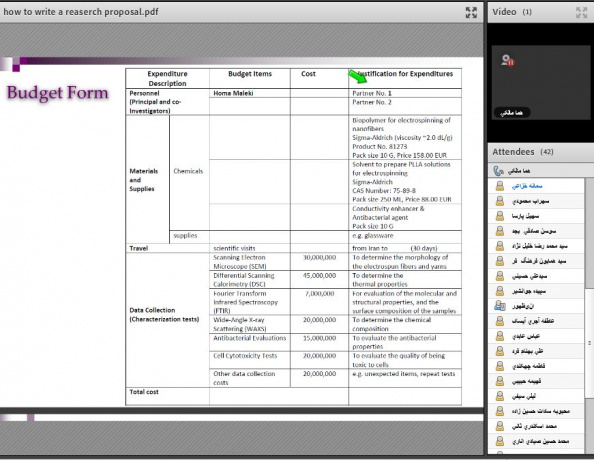This screenshot has height=460, width=594.
Task: Click the 'Chemicals' cell in the table
Action: click(x=188, y=171)
